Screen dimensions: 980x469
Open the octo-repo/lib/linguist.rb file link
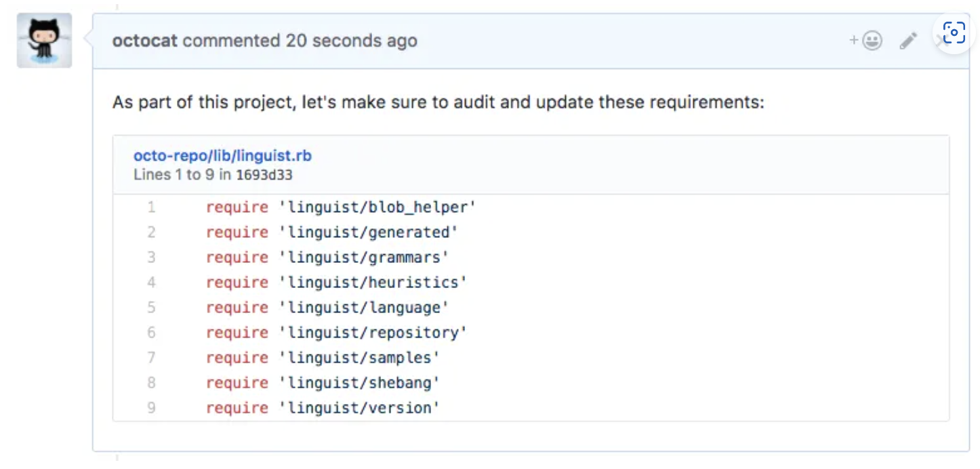pyautogui.click(x=222, y=156)
